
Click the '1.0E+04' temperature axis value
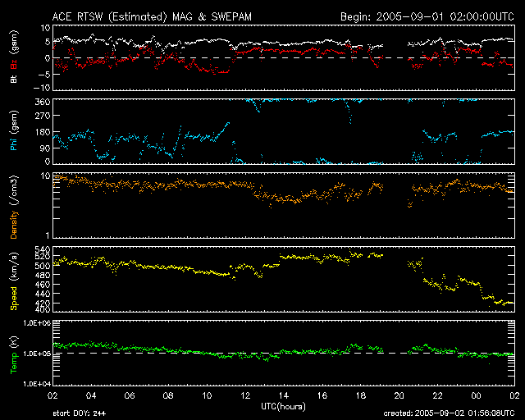(x=36, y=384)
